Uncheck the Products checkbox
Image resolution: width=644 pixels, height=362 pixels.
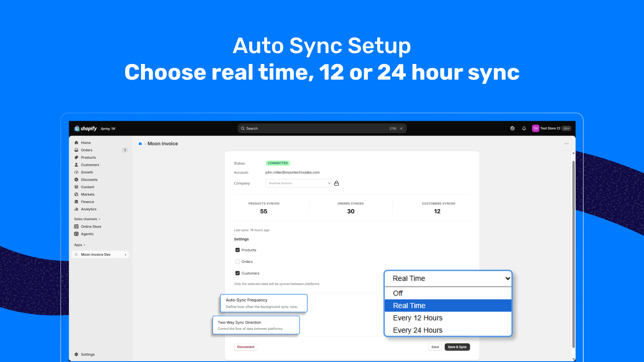237,250
